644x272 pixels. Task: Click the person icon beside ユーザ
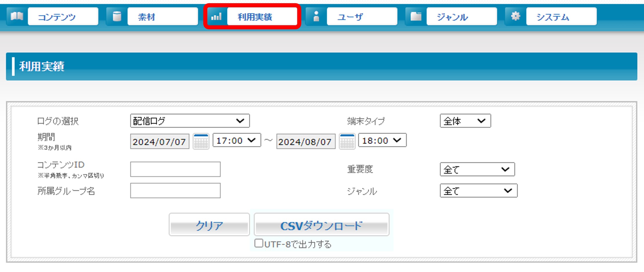pyautogui.click(x=316, y=17)
